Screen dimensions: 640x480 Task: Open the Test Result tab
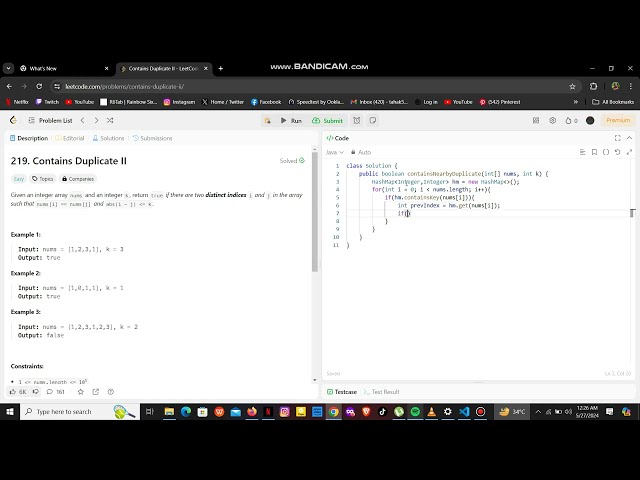382,392
